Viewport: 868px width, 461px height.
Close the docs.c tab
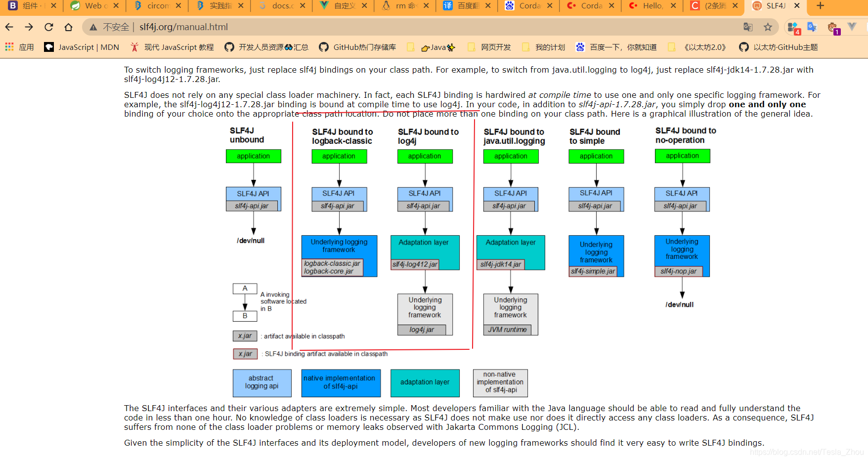click(x=302, y=6)
